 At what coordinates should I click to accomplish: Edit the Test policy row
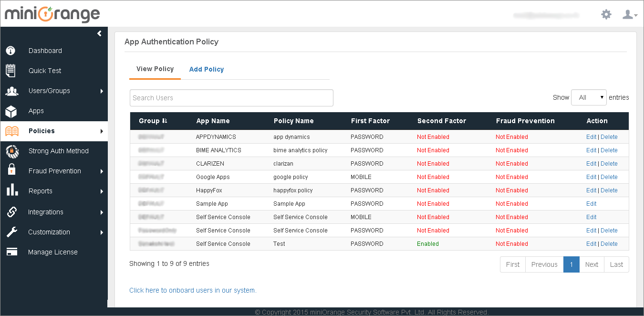591,244
